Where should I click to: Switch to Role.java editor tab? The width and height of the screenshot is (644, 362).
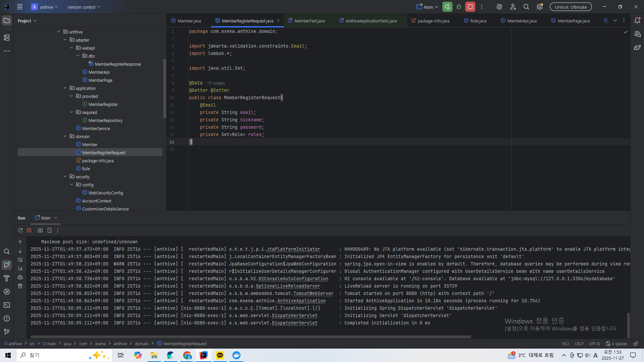pos(478,21)
